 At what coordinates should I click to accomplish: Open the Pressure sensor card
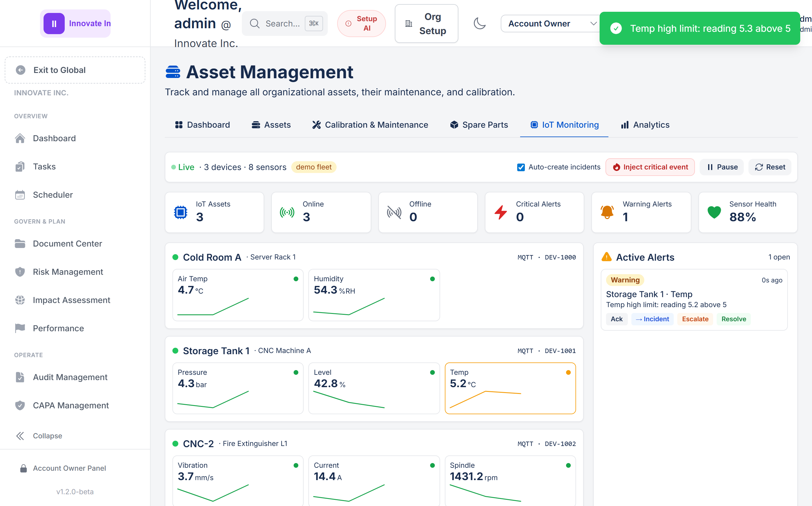tap(238, 388)
